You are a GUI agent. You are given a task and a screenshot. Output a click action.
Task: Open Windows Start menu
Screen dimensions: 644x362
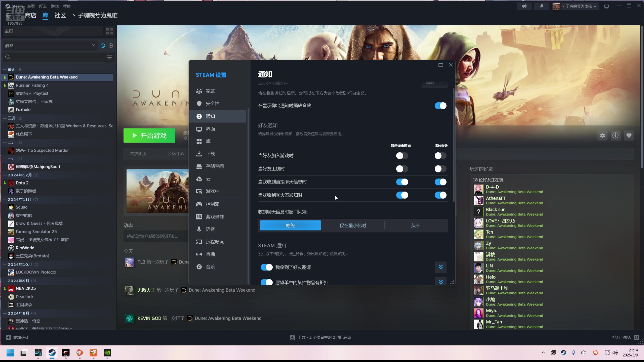(x=10, y=353)
